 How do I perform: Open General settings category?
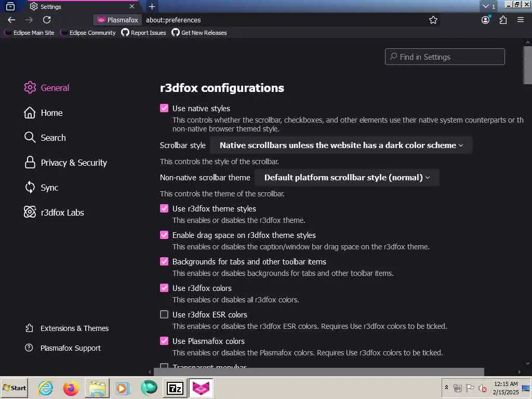[46, 88]
